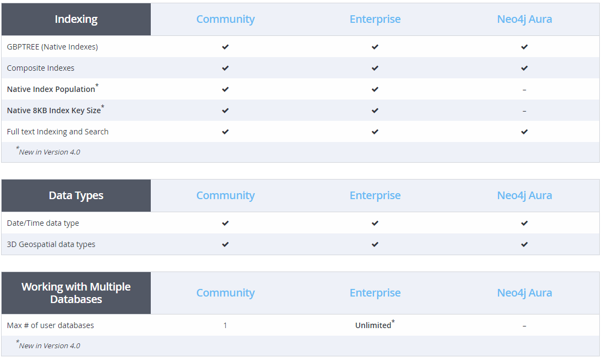Click Community checkmark for Composite Indexes
602x364 pixels.
point(225,68)
